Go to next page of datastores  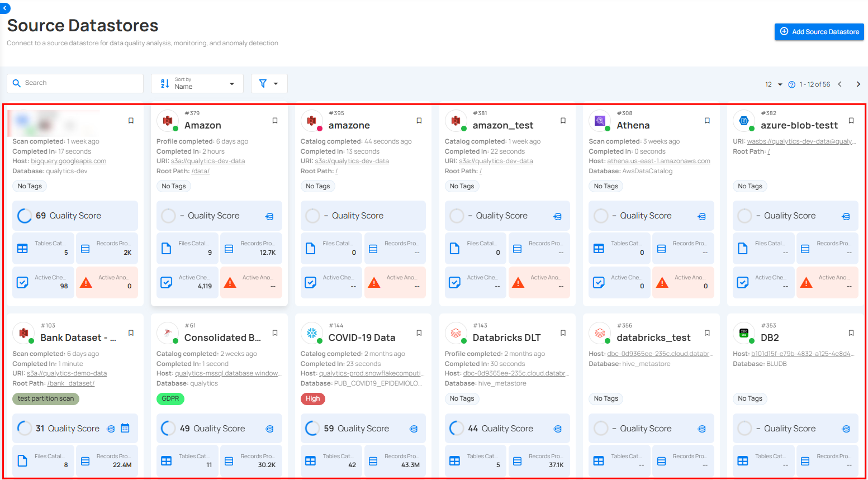coord(858,84)
